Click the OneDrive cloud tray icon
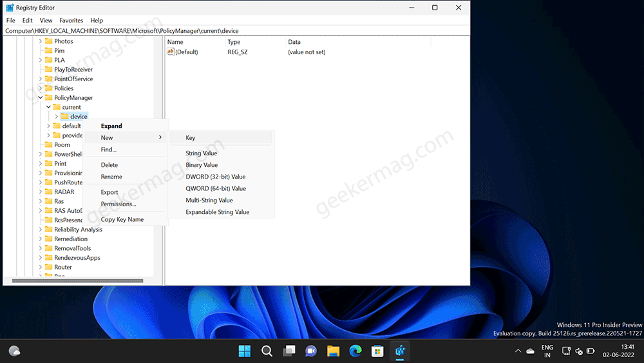This screenshot has width=644, height=363. pyautogui.click(x=530, y=351)
